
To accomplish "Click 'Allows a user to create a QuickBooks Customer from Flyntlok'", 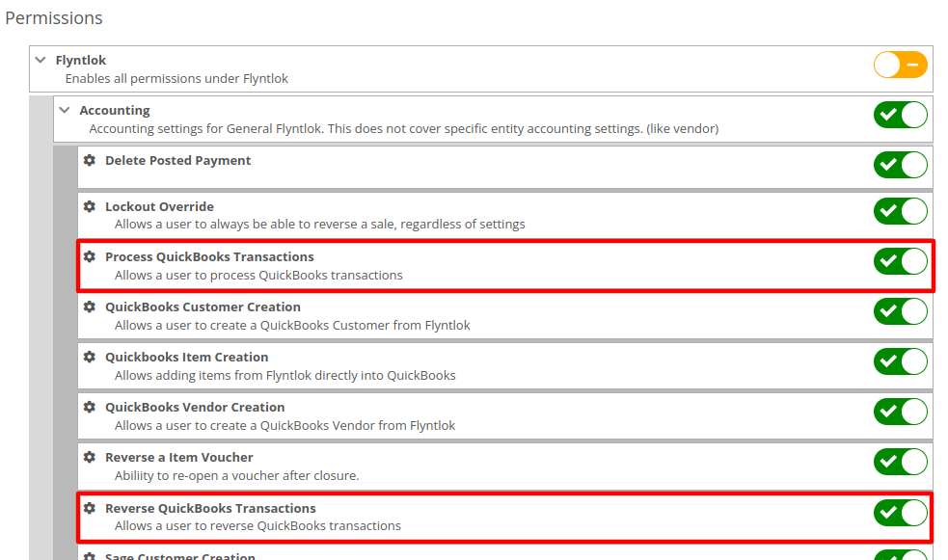I will click(x=292, y=326).
